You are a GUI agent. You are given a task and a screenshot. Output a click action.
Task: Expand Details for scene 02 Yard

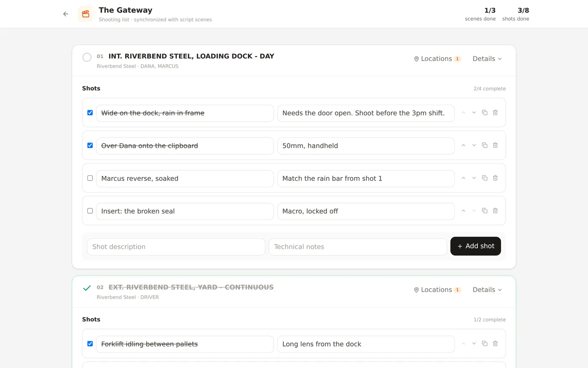tap(487, 290)
